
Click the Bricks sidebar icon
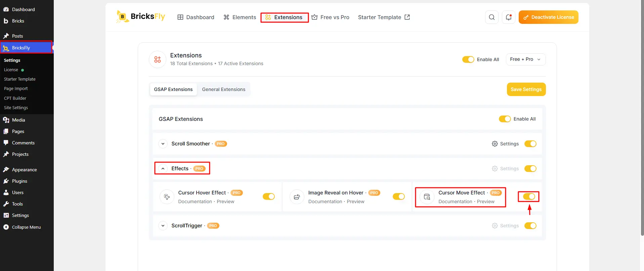[x=6, y=21]
